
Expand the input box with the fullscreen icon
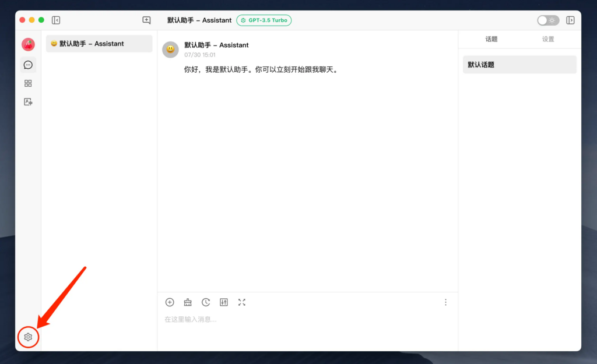click(242, 302)
